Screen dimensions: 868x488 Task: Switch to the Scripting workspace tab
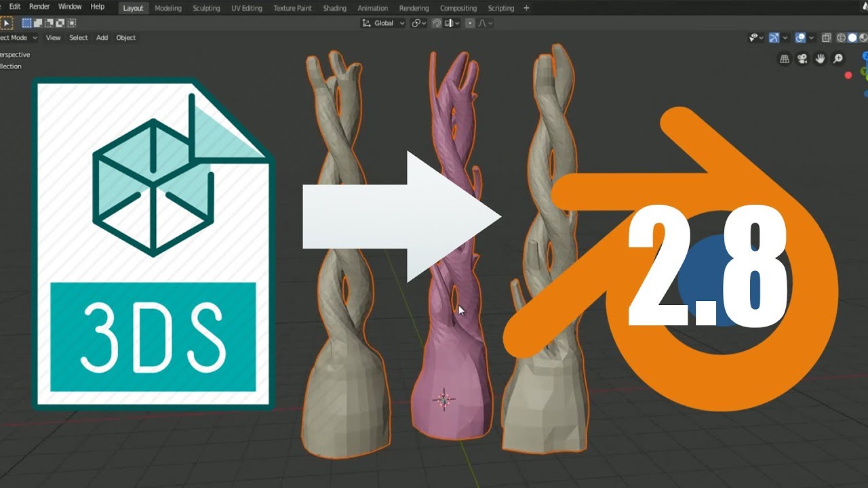click(501, 8)
